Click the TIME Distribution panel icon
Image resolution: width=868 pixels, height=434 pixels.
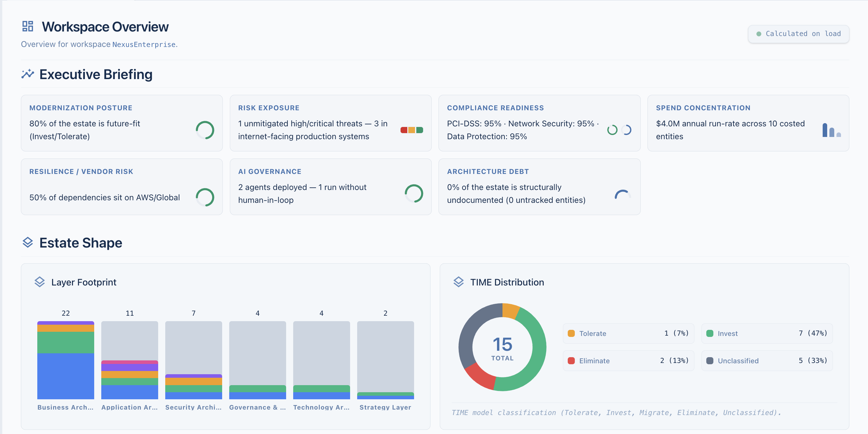(x=459, y=282)
